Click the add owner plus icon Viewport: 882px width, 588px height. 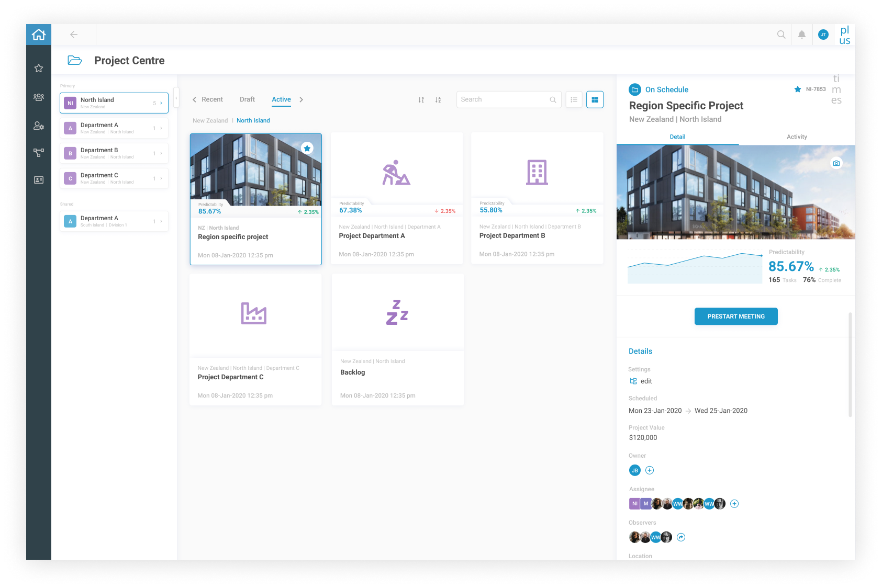(x=649, y=470)
